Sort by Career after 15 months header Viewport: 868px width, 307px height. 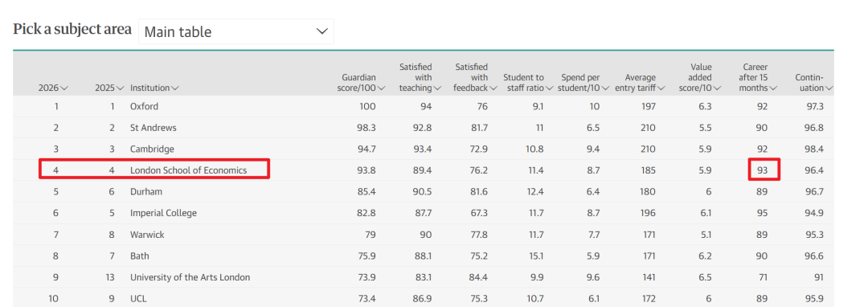[x=758, y=77]
